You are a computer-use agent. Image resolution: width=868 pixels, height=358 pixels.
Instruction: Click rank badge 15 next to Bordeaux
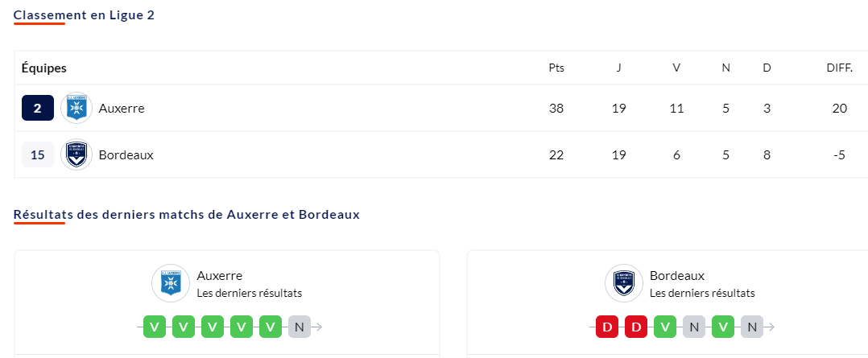click(x=38, y=155)
